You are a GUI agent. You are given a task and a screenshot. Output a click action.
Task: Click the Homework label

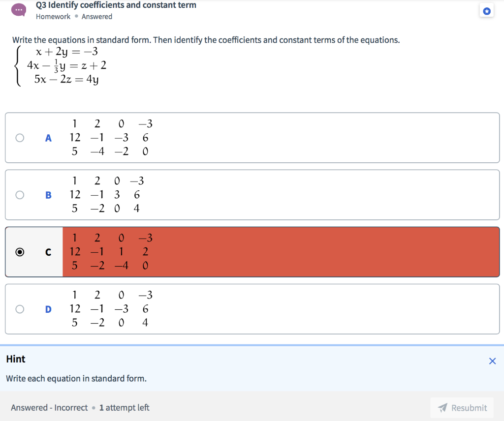53,16
